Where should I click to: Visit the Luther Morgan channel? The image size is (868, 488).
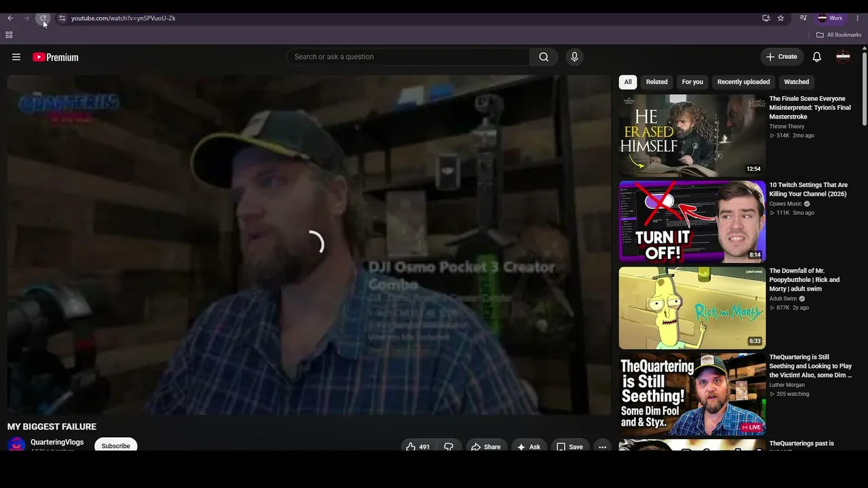787,385
